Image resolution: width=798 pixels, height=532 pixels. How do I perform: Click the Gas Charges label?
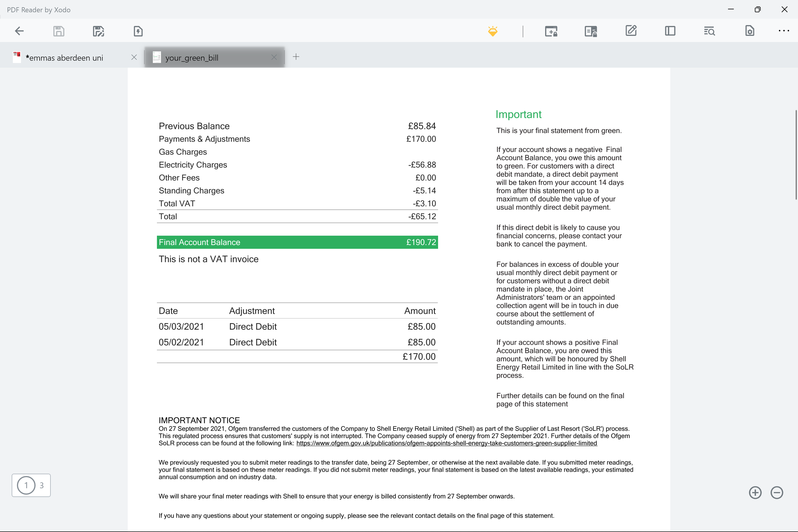click(183, 152)
